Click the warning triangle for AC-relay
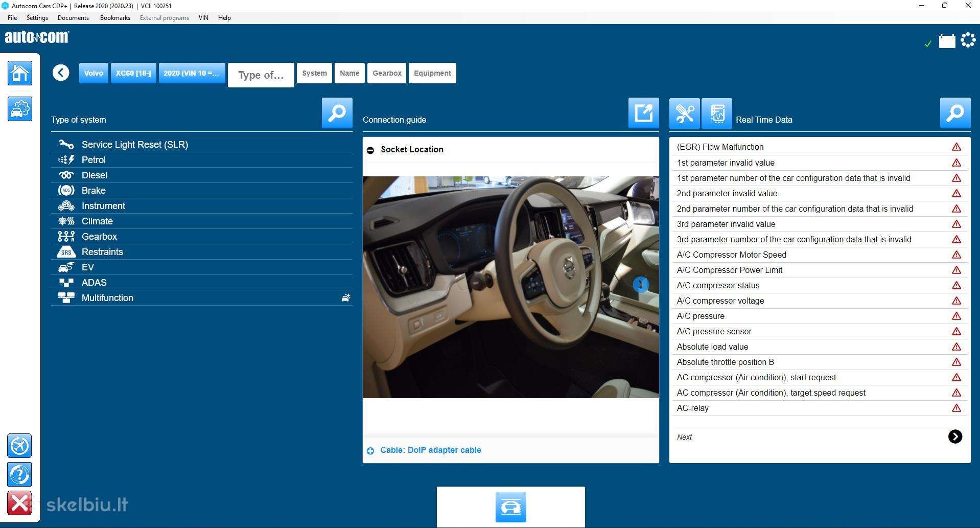Screen dimensions: 980x528 click(x=956, y=408)
